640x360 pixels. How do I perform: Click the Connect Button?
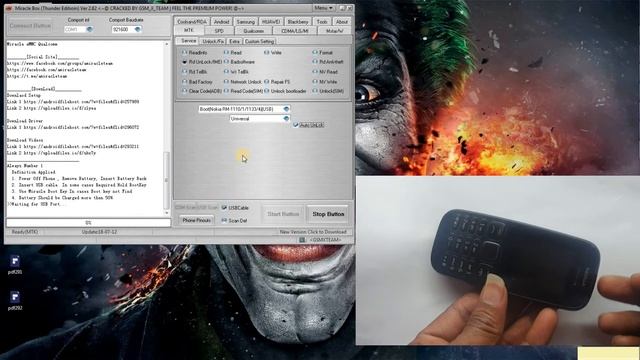(x=30, y=26)
